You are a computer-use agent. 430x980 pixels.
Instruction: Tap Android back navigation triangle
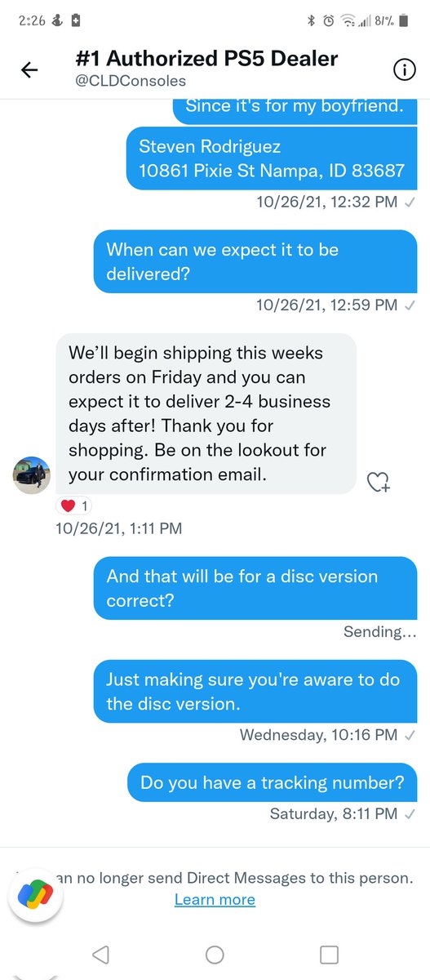click(100, 954)
